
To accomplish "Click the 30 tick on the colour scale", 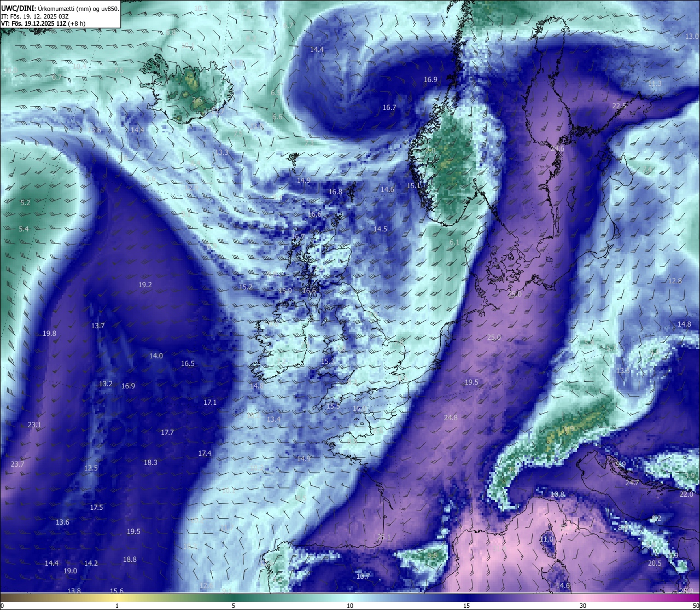I will point(583,606).
